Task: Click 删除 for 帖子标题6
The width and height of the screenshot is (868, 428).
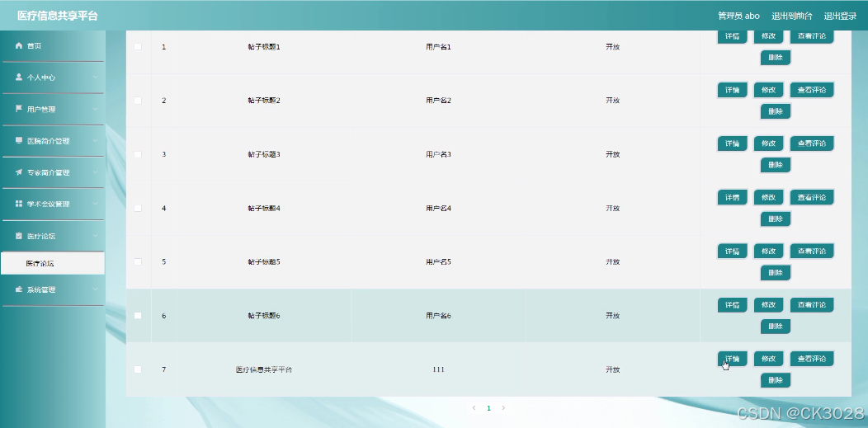Action: click(776, 327)
